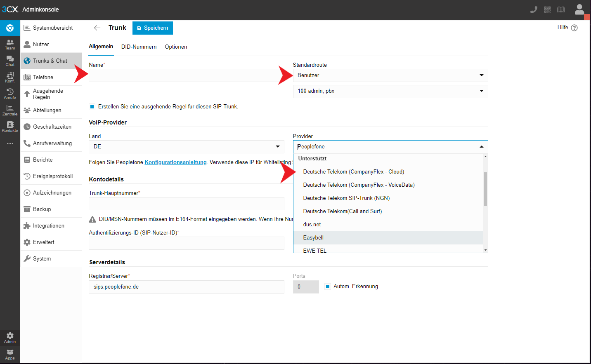Select Deutsche Telekom (CompanyFlex - Cloud)
Image resolution: width=591 pixels, height=364 pixels.
click(388, 171)
